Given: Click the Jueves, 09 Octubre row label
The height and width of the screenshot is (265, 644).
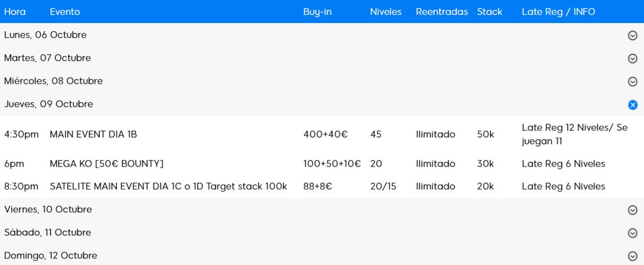Looking at the screenshot, I should pyautogui.click(x=49, y=104).
